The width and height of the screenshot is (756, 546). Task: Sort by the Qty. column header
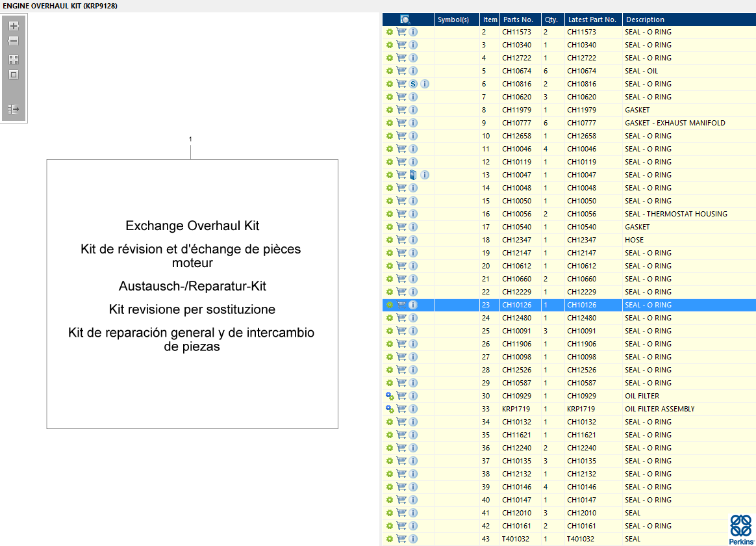(553, 19)
